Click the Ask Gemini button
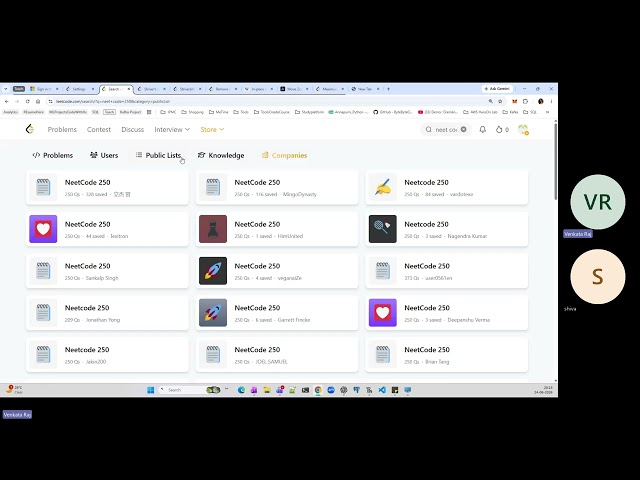The image size is (640, 480). click(497, 89)
